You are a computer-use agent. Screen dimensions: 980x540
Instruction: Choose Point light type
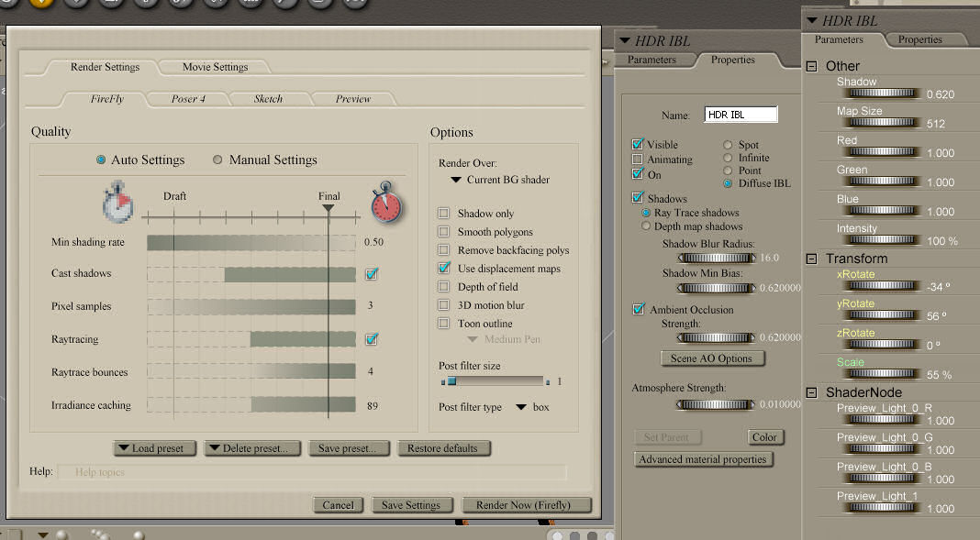pos(728,171)
